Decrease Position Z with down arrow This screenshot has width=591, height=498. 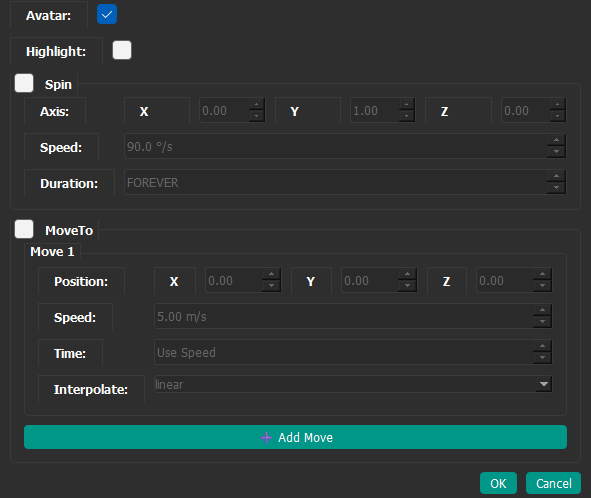(x=542, y=286)
